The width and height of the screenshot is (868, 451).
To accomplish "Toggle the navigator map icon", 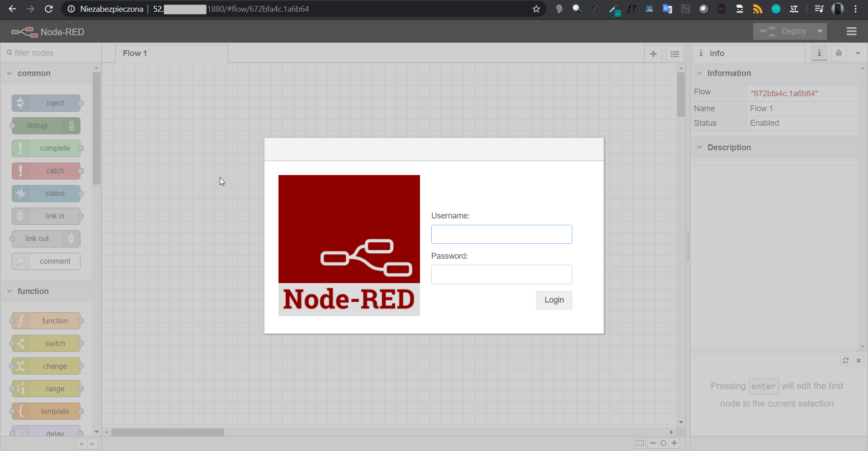I will [x=640, y=443].
